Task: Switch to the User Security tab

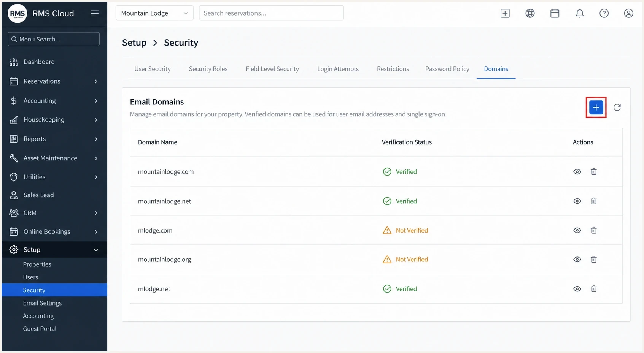Action: (152, 69)
